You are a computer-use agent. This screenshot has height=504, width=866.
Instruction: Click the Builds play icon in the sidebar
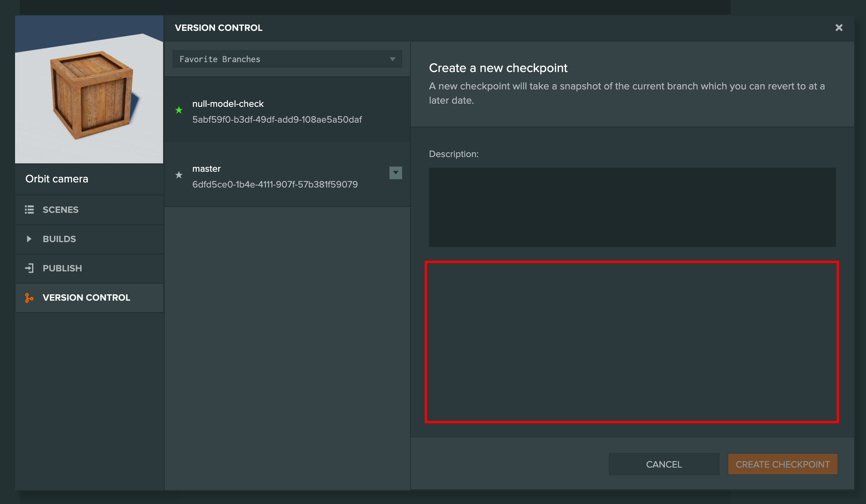coord(29,239)
